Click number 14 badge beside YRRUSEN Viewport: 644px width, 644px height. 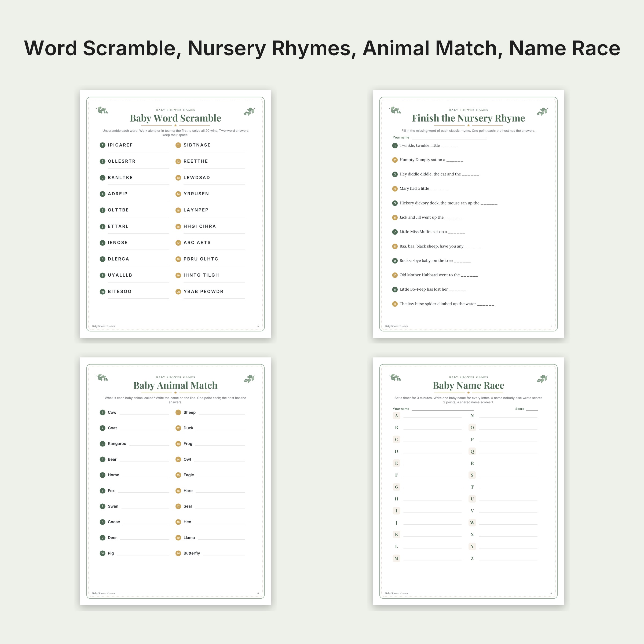(x=178, y=194)
